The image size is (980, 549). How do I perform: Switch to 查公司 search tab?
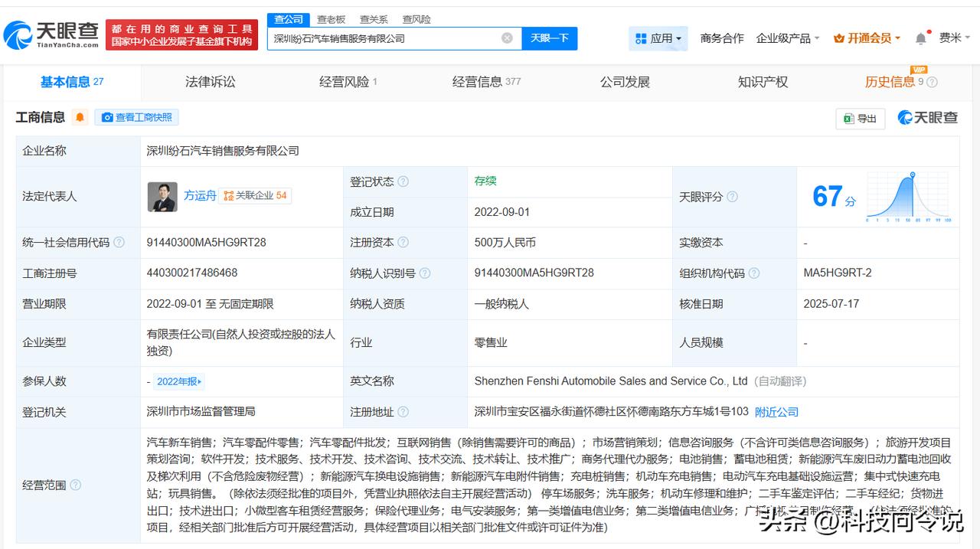click(289, 19)
